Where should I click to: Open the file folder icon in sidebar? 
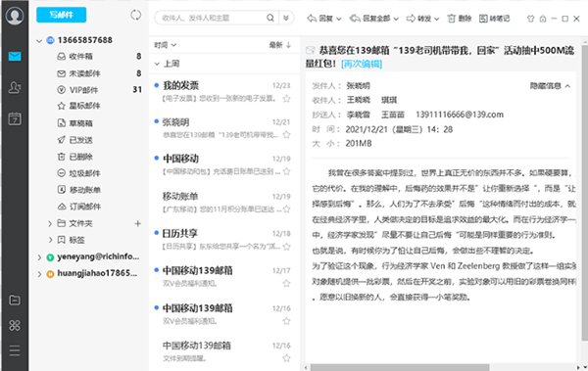tap(15, 300)
